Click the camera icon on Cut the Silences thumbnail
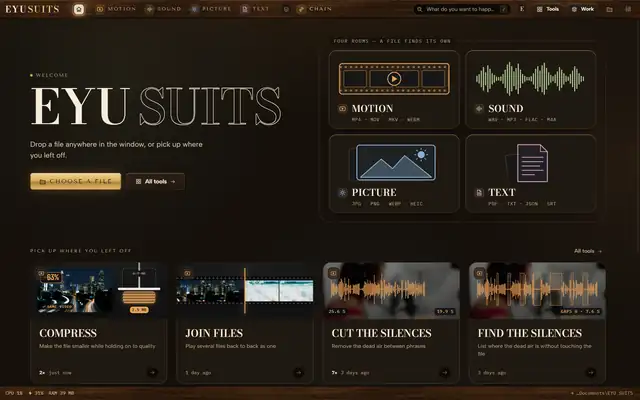 pos(333,273)
